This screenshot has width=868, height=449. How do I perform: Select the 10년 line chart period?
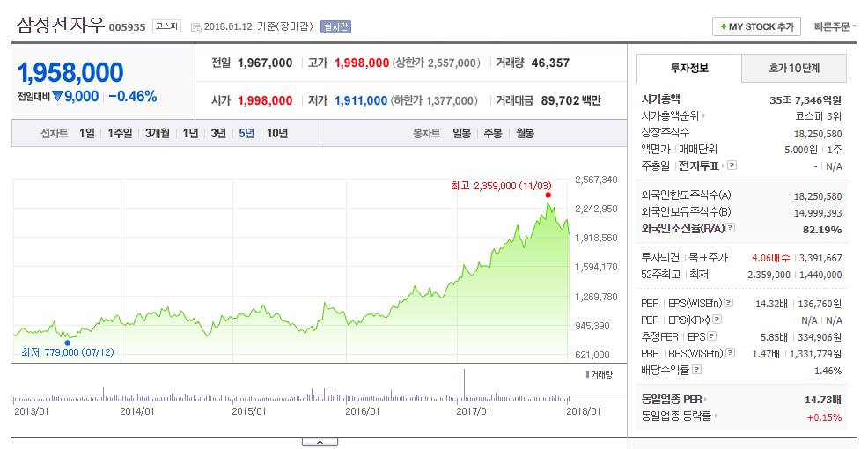pos(277,134)
